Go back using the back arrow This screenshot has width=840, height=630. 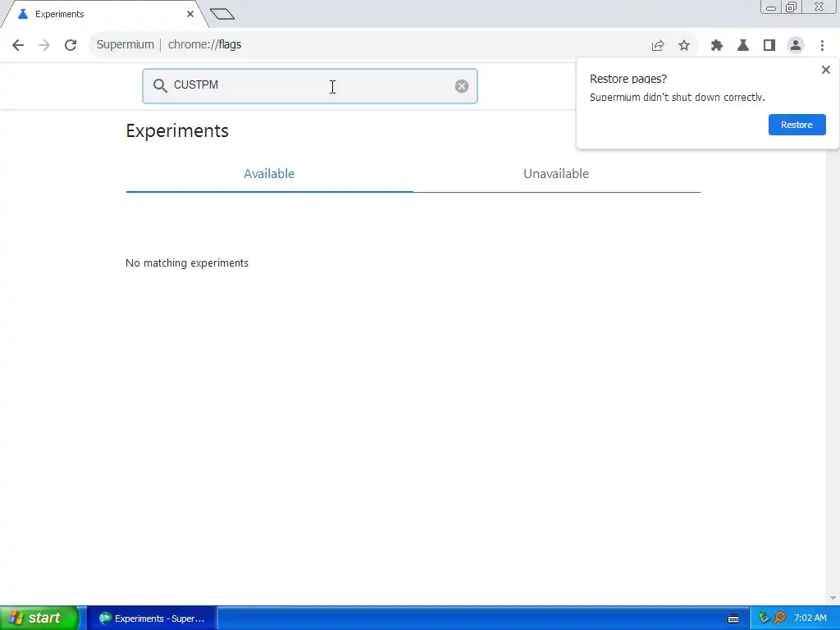click(x=18, y=45)
